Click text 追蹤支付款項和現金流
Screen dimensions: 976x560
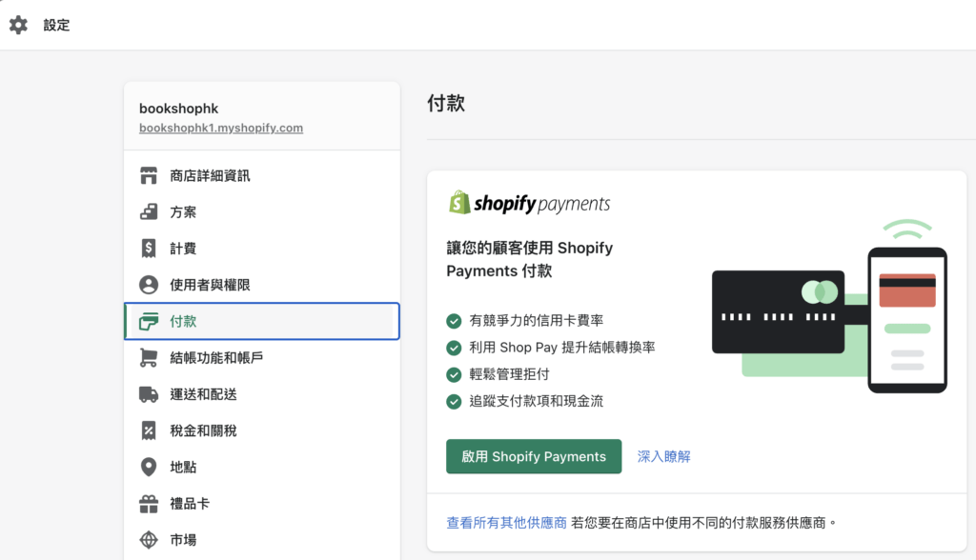coord(536,401)
